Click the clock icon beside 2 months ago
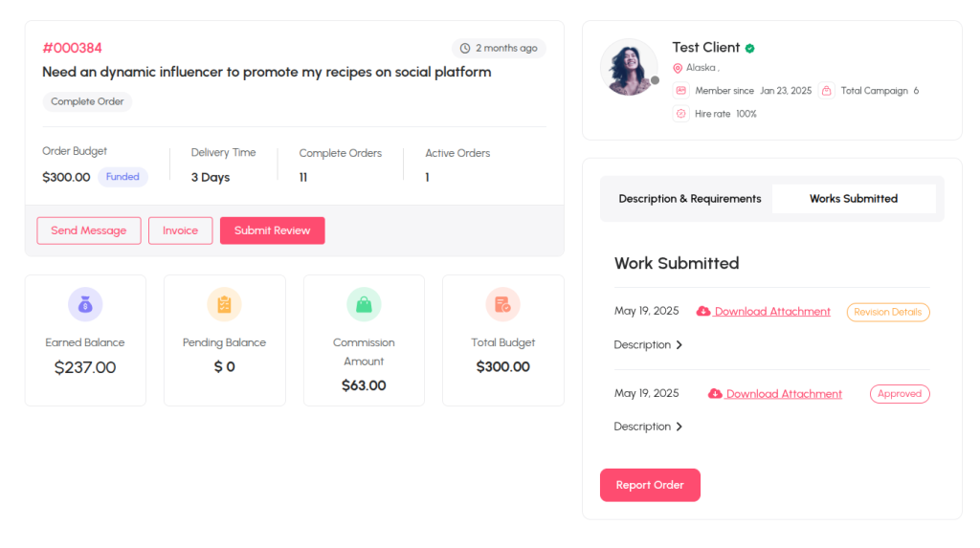 [x=465, y=48]
